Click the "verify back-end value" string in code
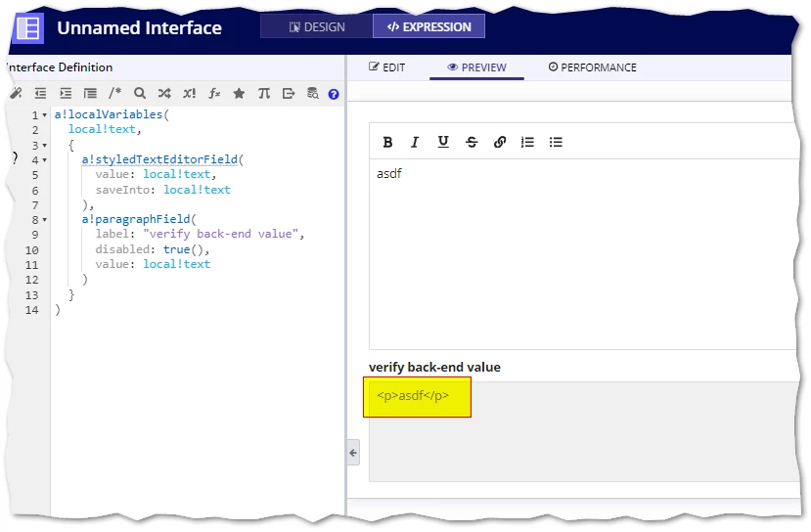 click(220, 234)
